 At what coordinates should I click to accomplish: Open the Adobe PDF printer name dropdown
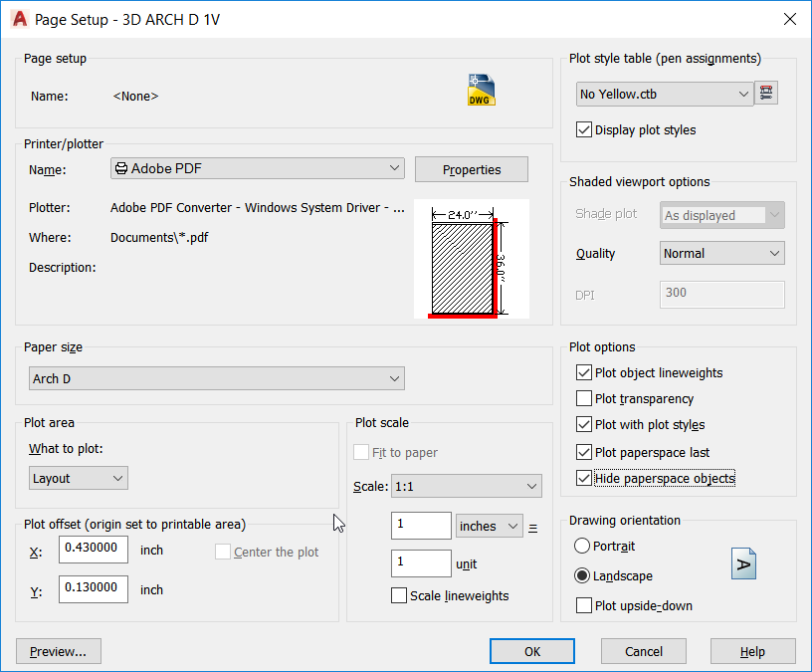[258, 168]
